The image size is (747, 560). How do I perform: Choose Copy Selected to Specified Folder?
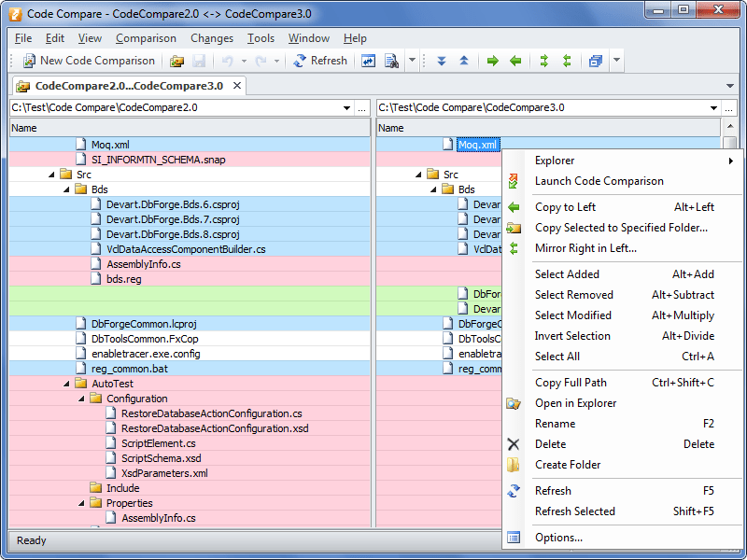pos(624,228)
